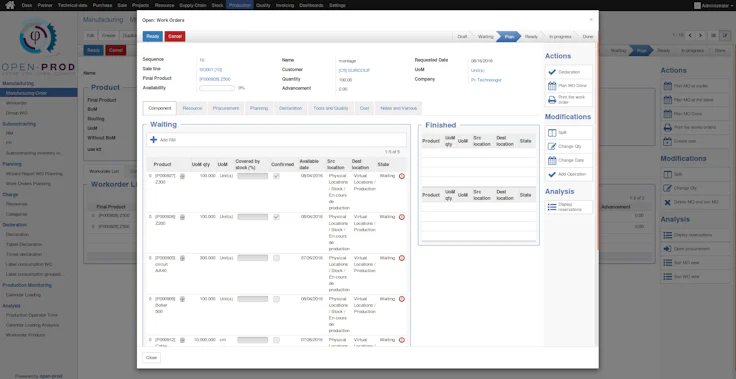Click the Add Operation checkmark icon

point(552,174)
